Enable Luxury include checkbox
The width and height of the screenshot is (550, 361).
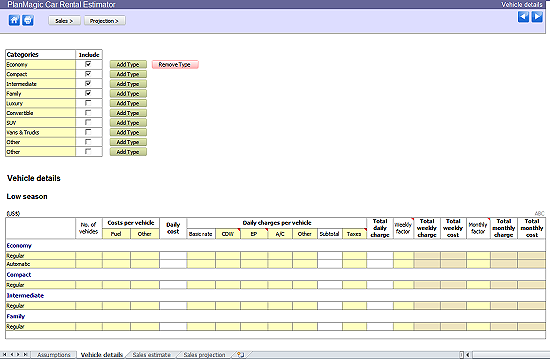point(88,103)
